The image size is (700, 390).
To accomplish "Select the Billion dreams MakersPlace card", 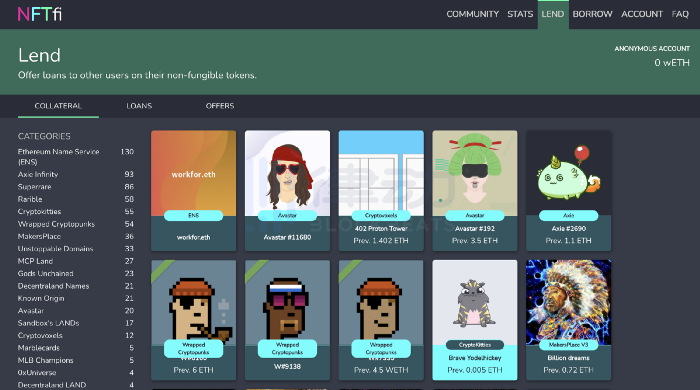I will click(x=568, y=320).
